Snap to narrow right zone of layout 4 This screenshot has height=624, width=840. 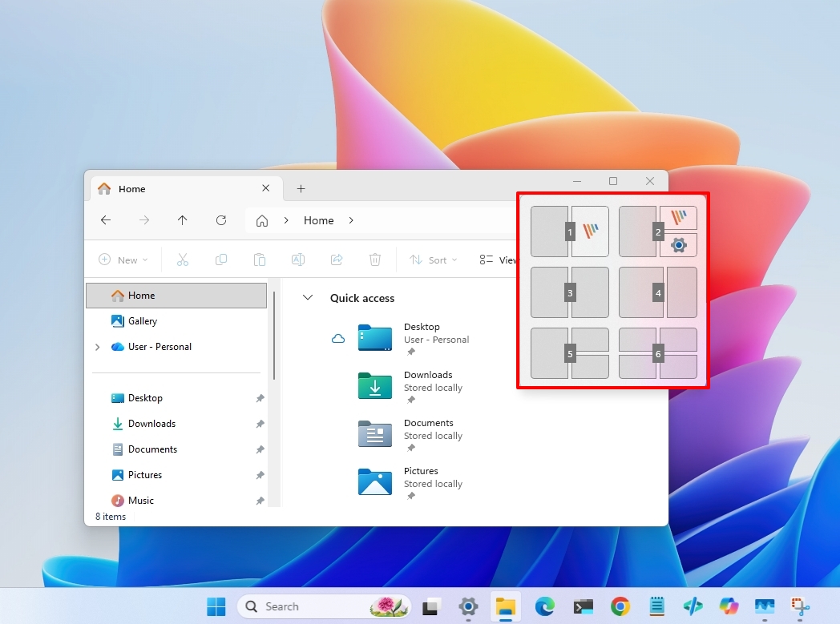click(x=682, y=292)
